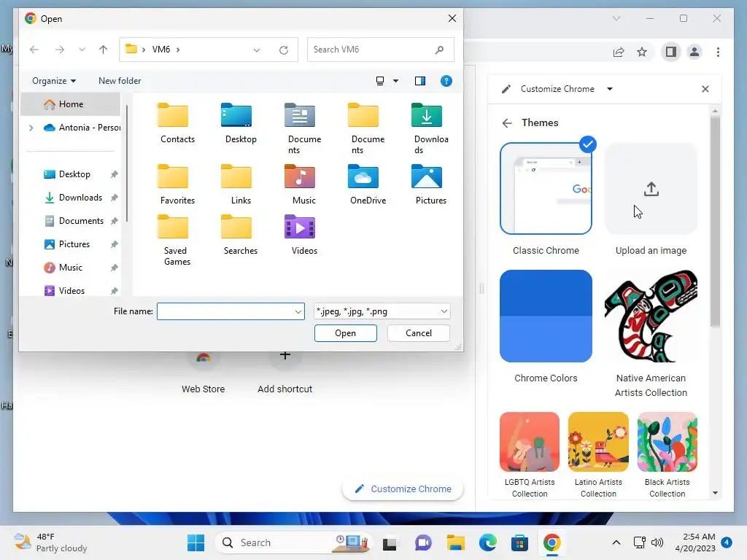
Task: Expand the Customize Chrome panel dropdown
Action: 610,89
